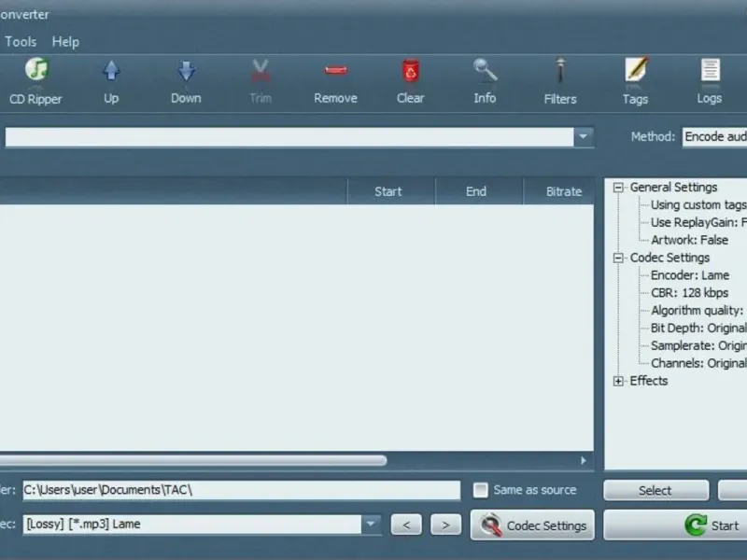Select 'Using custom tags' tree row
Viewport: 747px width, 560px height.
point(698,204)
